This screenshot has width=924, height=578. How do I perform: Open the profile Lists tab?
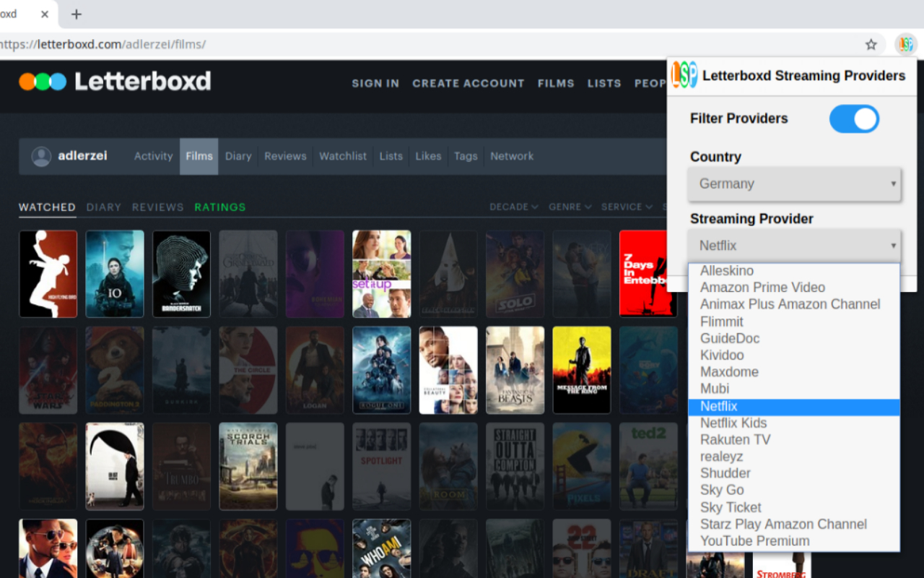coord(391,156)
